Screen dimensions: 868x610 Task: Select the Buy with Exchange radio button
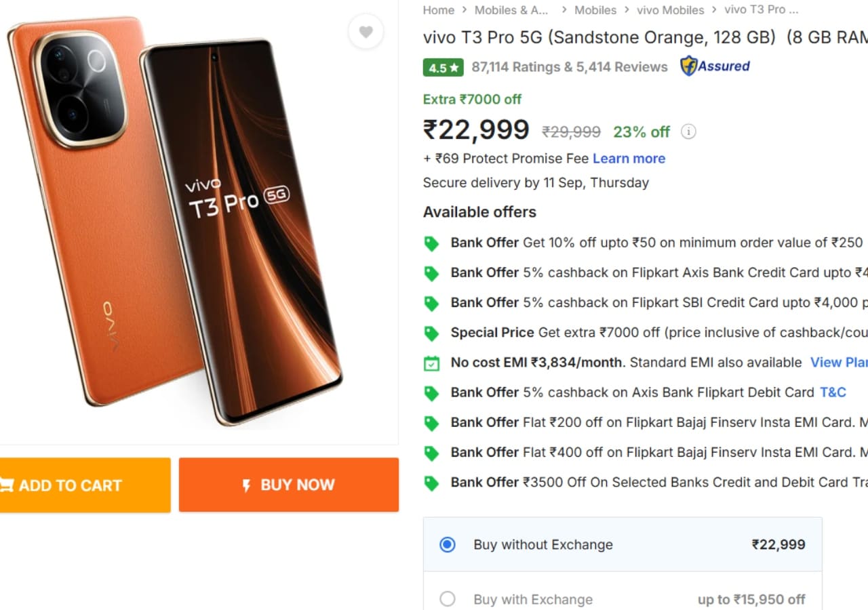[448, 600]
